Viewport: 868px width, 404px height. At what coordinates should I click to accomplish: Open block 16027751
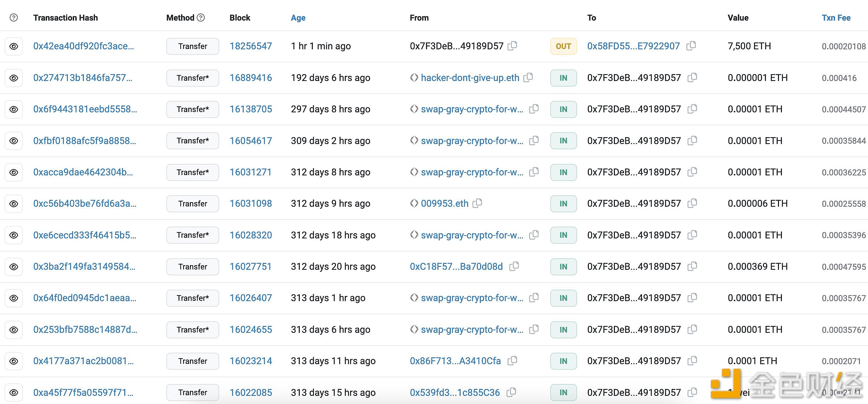pos(251,267)
